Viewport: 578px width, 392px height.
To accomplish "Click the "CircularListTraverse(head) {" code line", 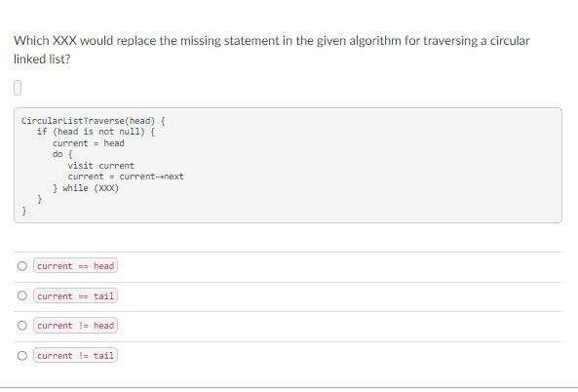I will coord(94,121).
